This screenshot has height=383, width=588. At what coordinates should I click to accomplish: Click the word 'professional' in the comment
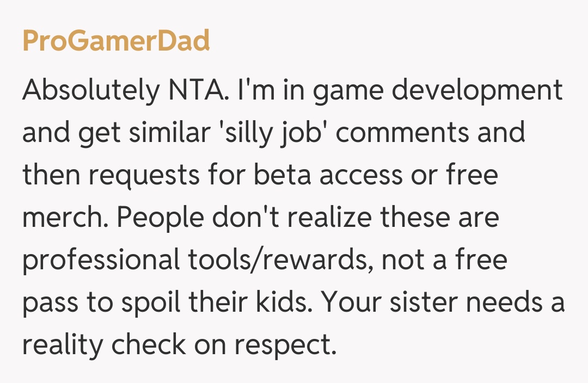tap(101, 261)
